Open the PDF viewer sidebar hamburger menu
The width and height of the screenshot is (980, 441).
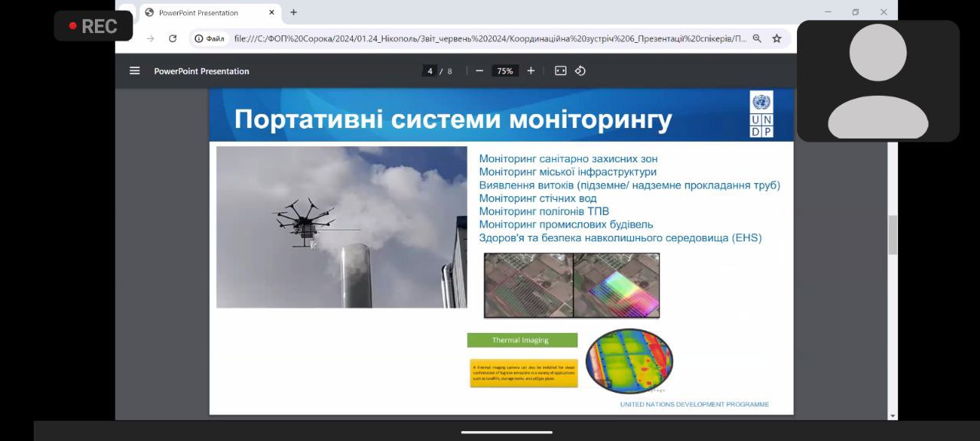[x=135, y=70]
